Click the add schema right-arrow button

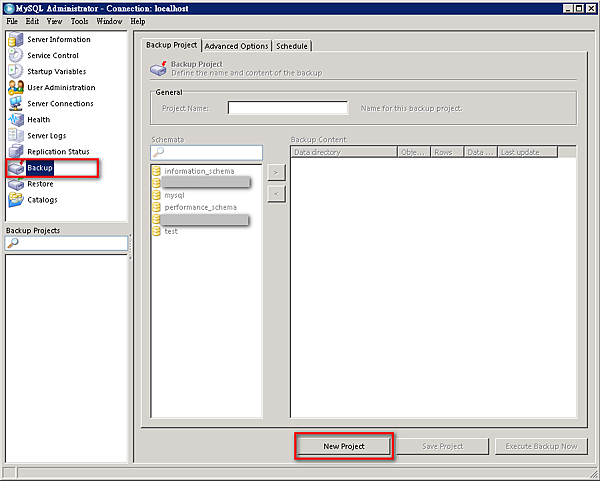click(x=276, y=173)
